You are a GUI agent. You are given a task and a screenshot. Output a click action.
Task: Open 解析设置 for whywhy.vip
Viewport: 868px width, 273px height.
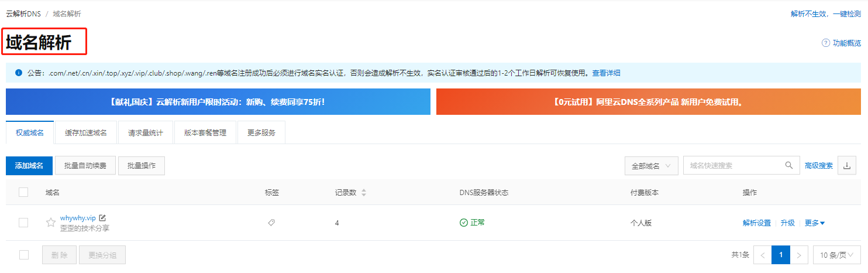point(757,223)
